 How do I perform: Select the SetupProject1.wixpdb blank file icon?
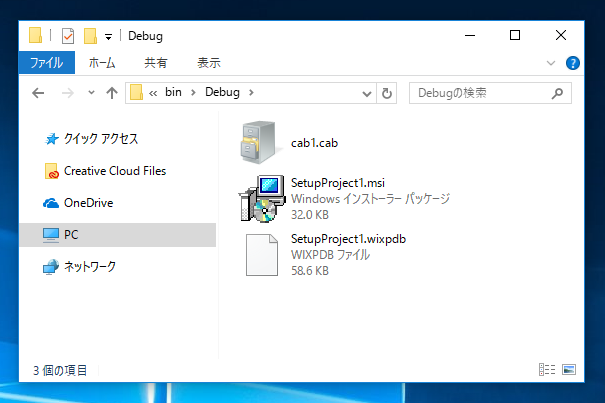coord(262,255)
